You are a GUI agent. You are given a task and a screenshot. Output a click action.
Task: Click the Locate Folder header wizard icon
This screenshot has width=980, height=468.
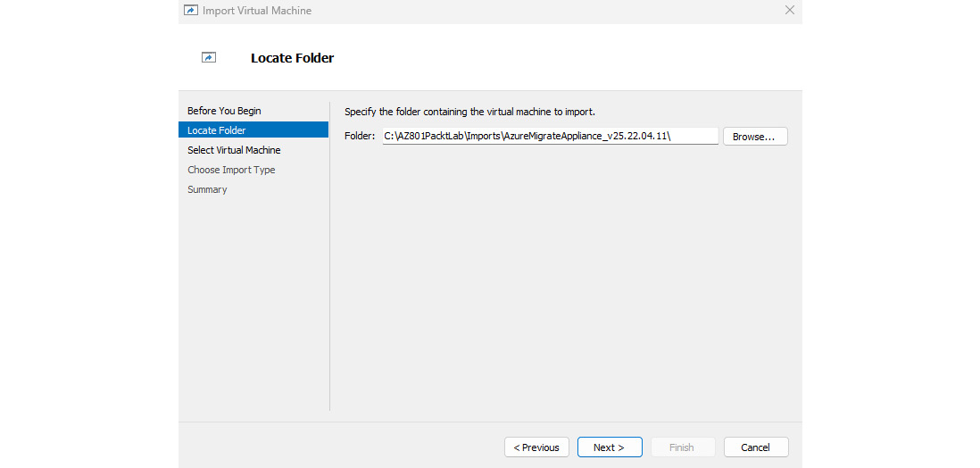pos(209,57)
